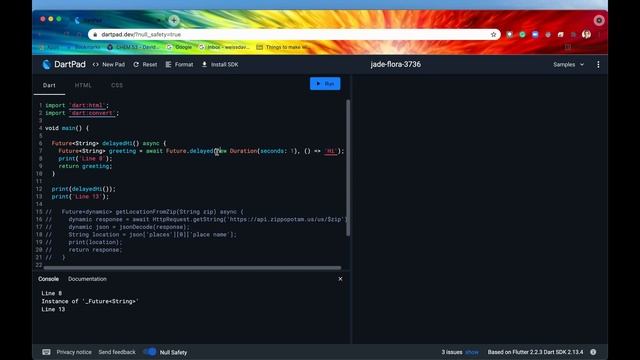Click the Instance of '_Future<String>' output

click(x=90, y=301)
